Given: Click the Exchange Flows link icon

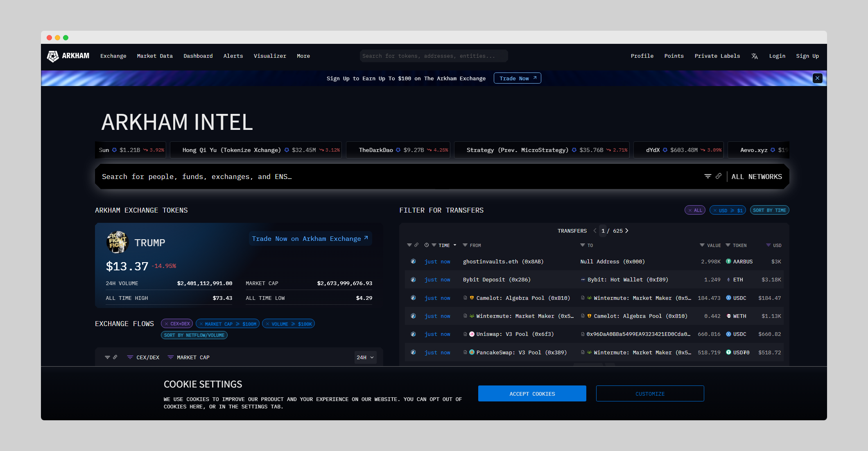Looking at the screenshot, I should click(x=115, y=357).
